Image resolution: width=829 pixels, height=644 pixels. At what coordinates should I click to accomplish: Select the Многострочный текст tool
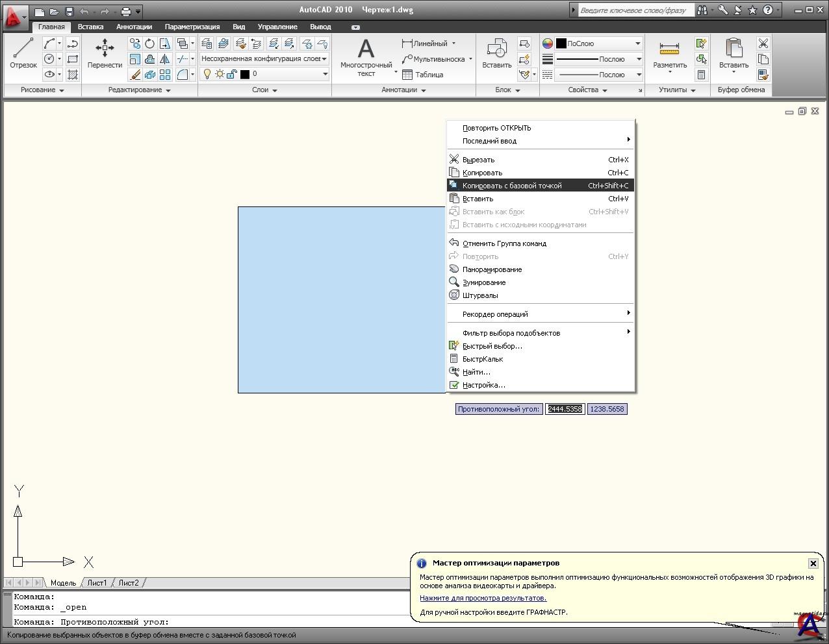click(x=366, y=57)
